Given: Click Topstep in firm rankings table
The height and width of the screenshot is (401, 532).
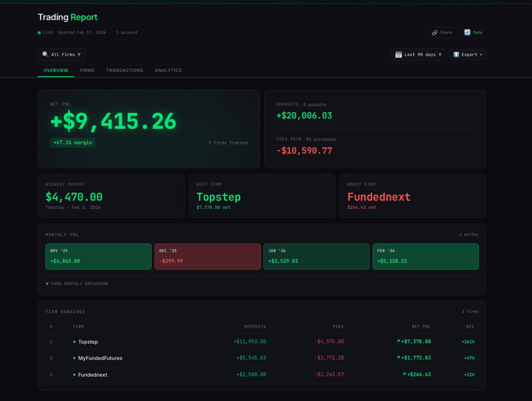Looking at the screenshot, I should click(88, 342).
